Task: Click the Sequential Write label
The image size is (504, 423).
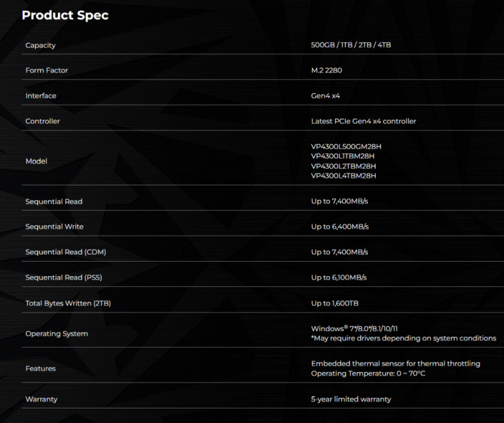Action: tap(54, 227)
